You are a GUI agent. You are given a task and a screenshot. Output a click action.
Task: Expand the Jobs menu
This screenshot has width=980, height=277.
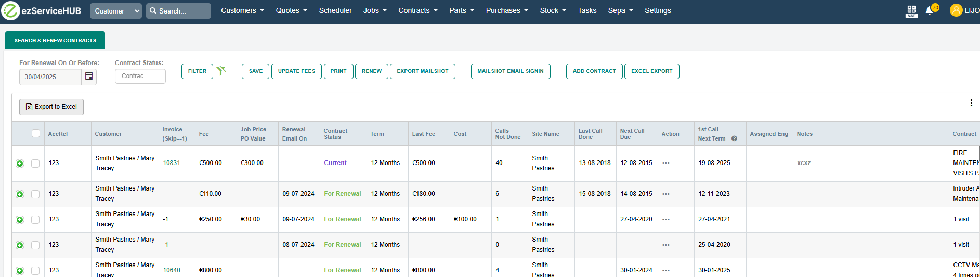[x=375, y=10]
